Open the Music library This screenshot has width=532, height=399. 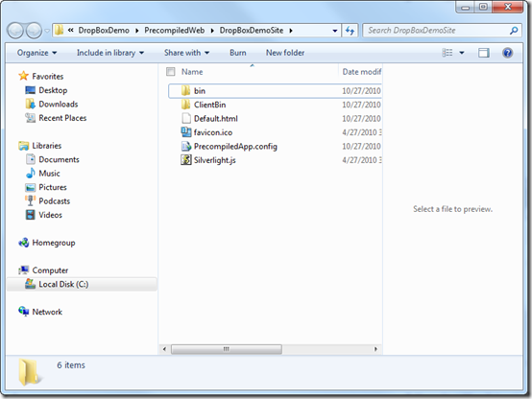point(50,174)
